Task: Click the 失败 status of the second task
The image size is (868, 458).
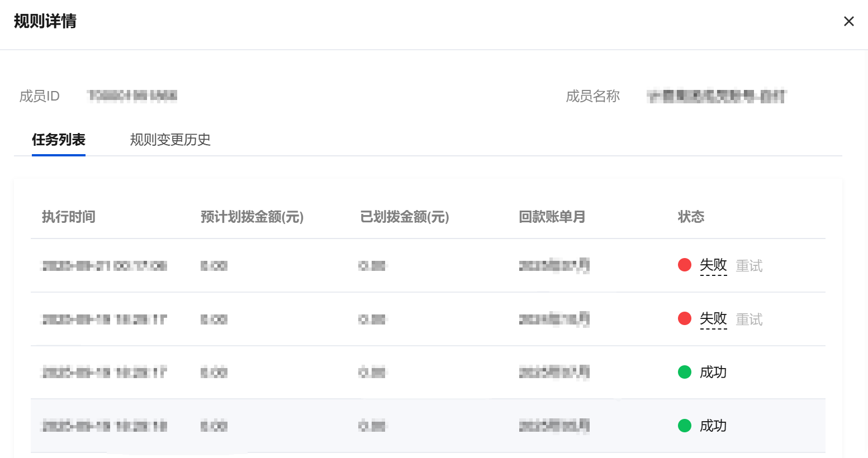Action: tap(713, 319)
